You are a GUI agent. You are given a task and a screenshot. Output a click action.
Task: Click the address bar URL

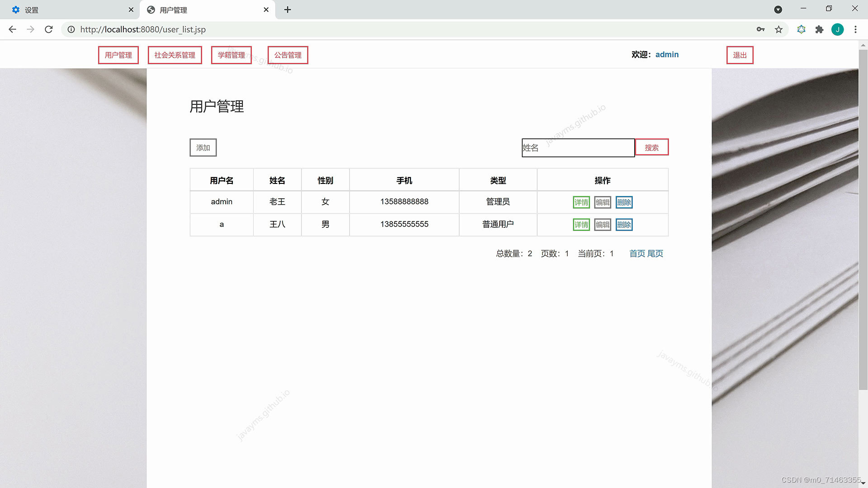coord(143,29)
